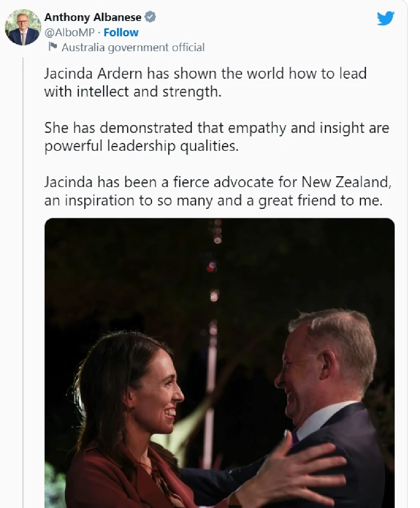
Task: Click the blue verified badge
Action: pyautogui.click(x=150, y=17)
